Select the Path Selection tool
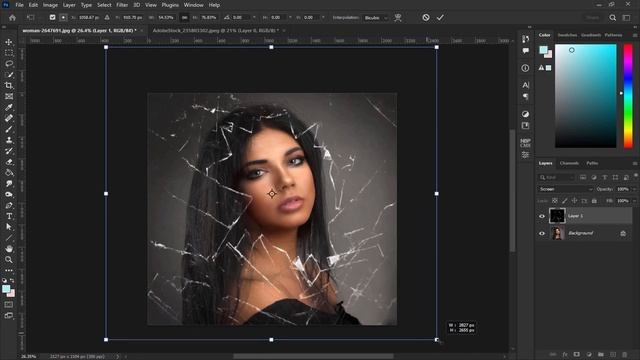The width and height of the screenshot is (640, 360). [9, 227]
